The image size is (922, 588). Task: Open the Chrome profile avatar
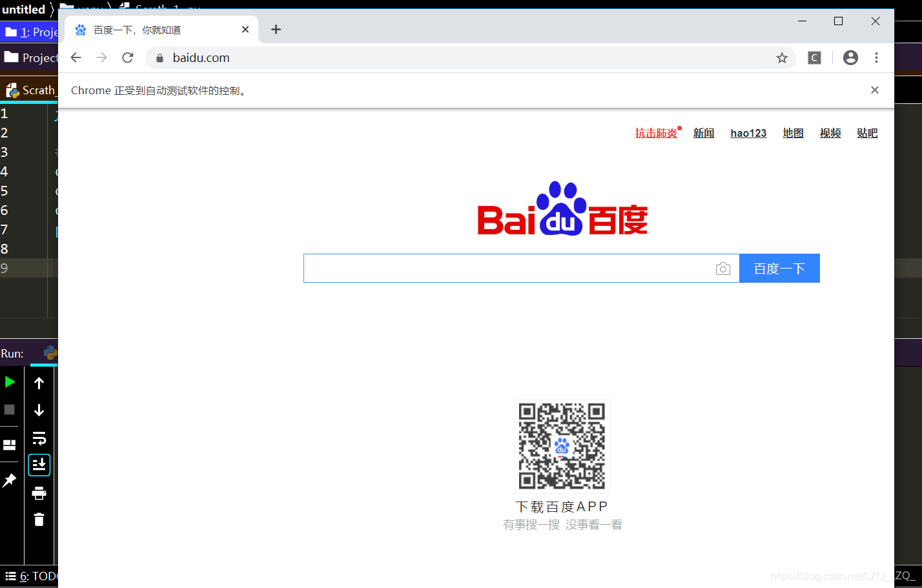(x=851, y=57)
